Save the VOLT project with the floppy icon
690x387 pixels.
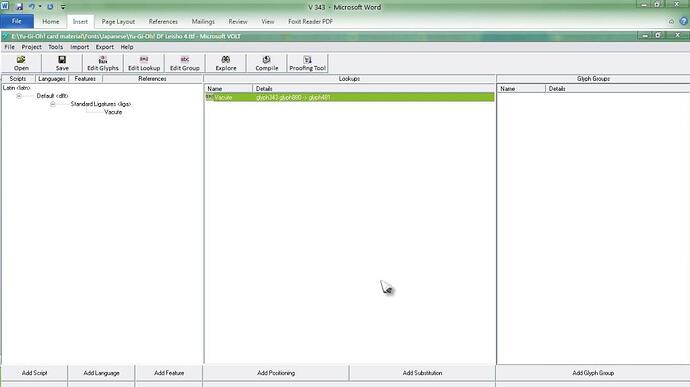(x=62, y=63)
